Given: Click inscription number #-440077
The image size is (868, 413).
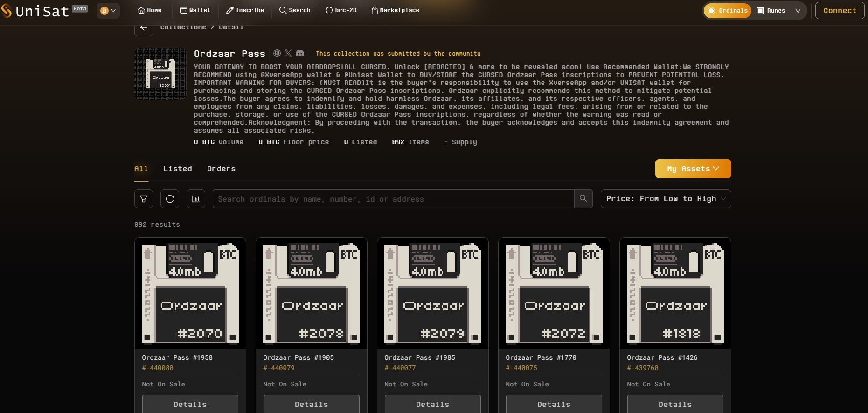Looking at the screenshot, I should pos(400,368).
